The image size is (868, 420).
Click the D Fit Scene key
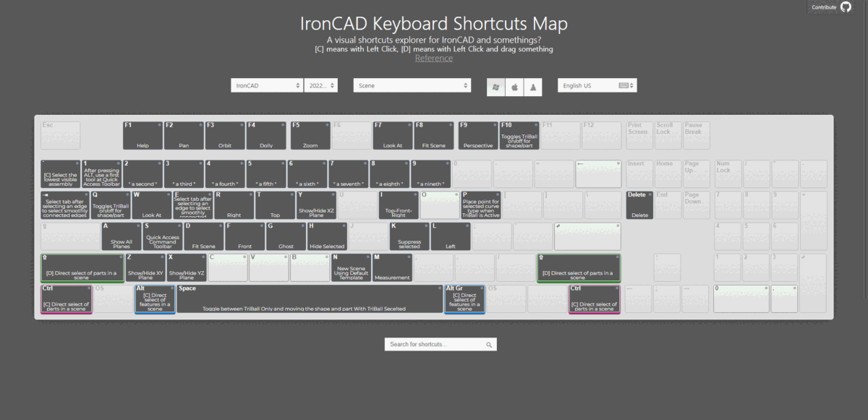pyautogui.click(x=203, y=236)
